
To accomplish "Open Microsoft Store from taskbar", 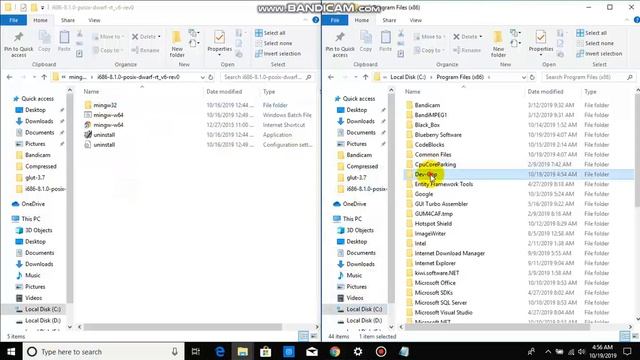I will (x=266, y=351).
